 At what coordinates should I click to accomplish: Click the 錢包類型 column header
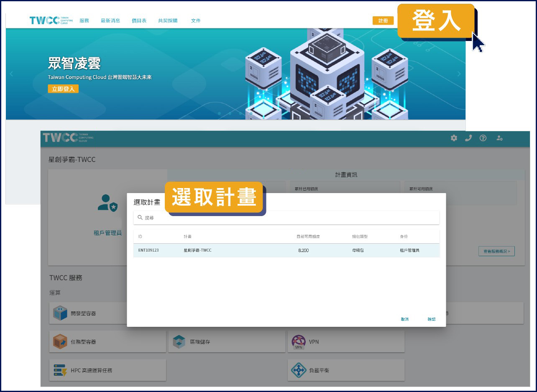[x=360, y=237]
